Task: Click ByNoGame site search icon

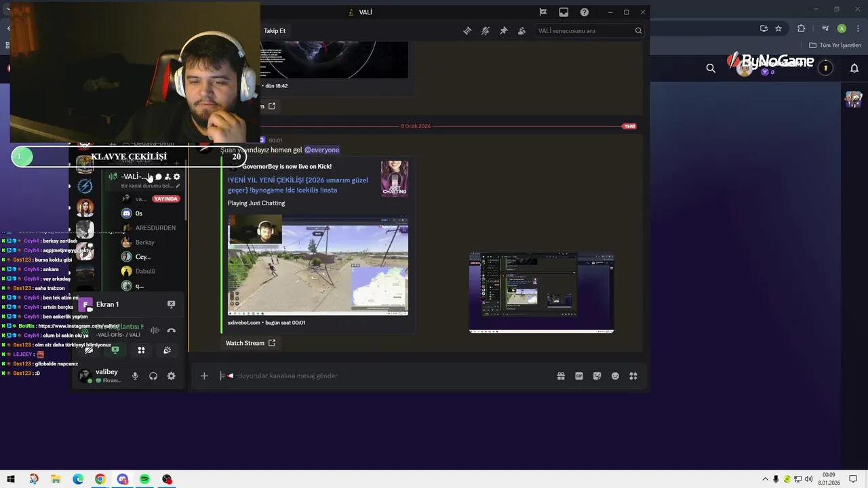Action: pos(711,68)
